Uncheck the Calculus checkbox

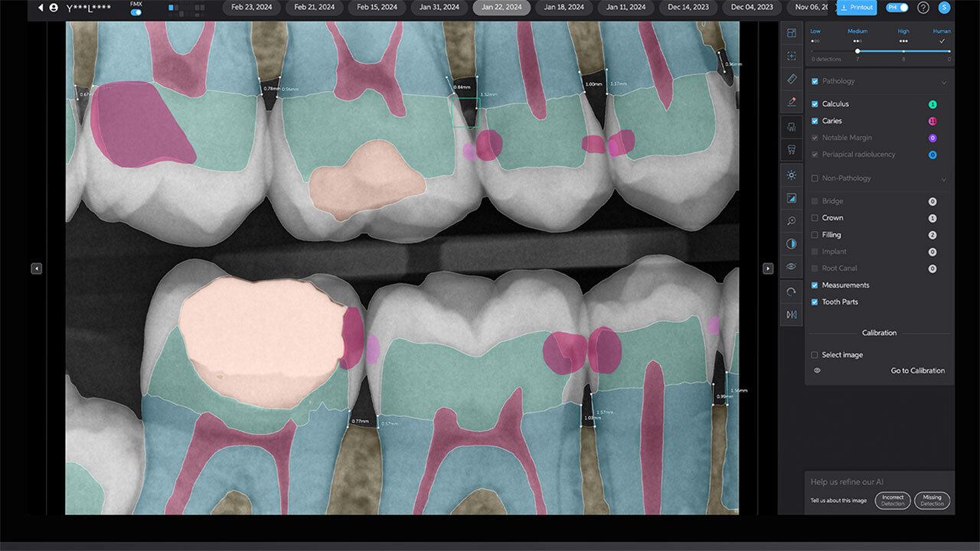(x=815, y=104)
